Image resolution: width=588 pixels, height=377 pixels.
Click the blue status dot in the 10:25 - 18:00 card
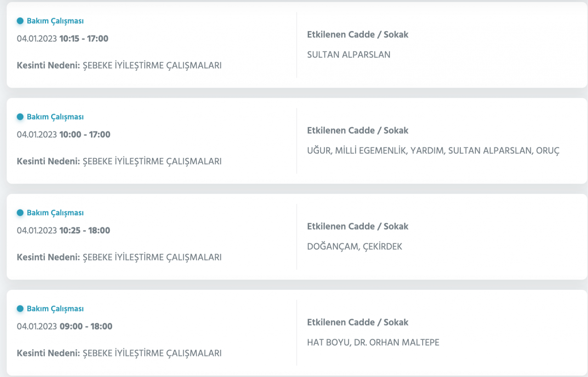(20, 213)
